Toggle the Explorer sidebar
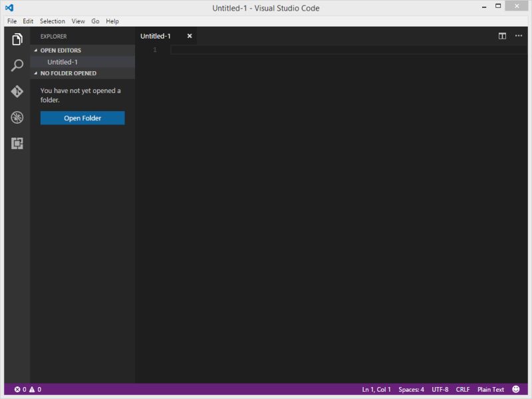 (17, 38)
